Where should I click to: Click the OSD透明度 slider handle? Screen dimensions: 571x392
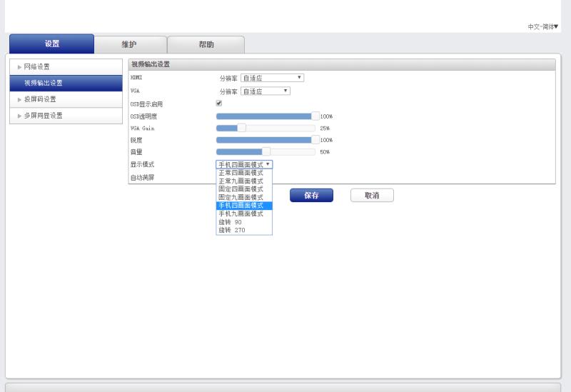click(315, 116)
